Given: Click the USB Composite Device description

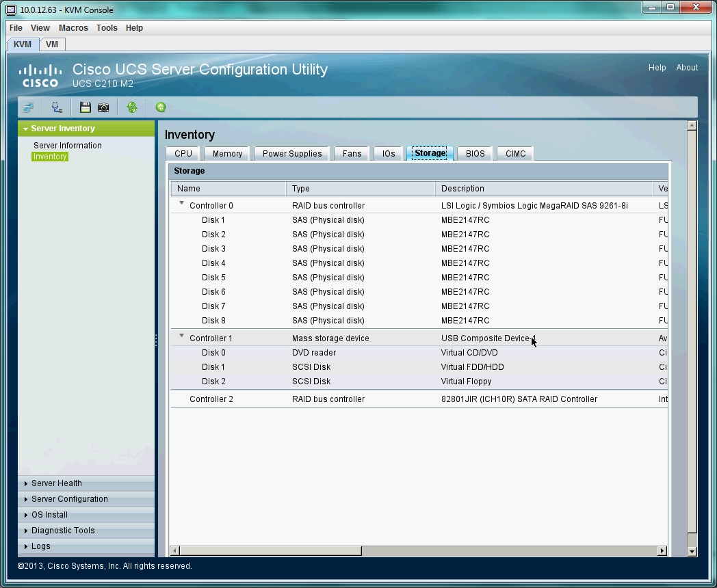Looking at the screenshot, I should (x=488, y=338).
